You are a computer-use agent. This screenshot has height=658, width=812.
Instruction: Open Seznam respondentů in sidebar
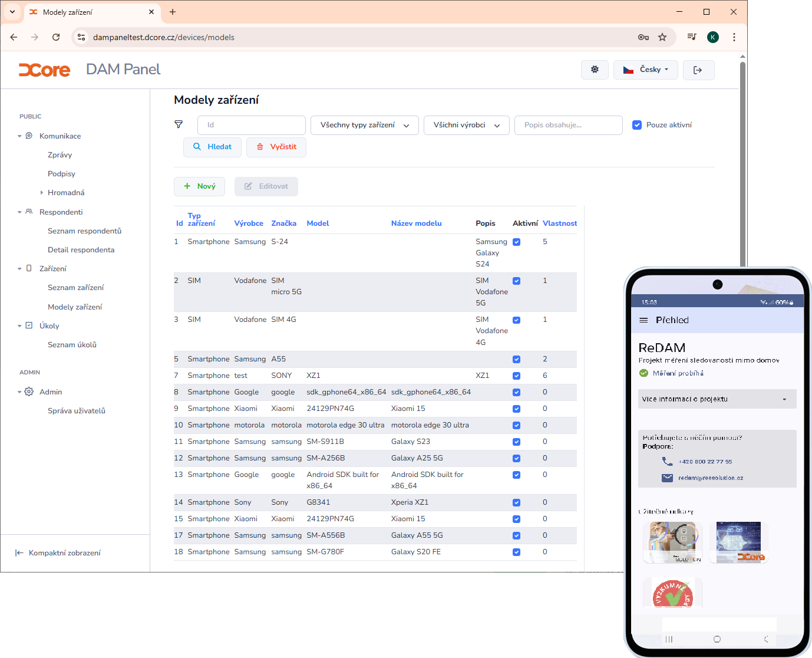coord(85,231)
